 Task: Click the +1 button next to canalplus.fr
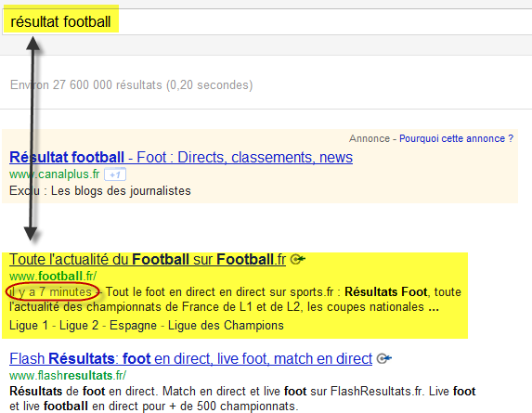[x=115, y=174]
